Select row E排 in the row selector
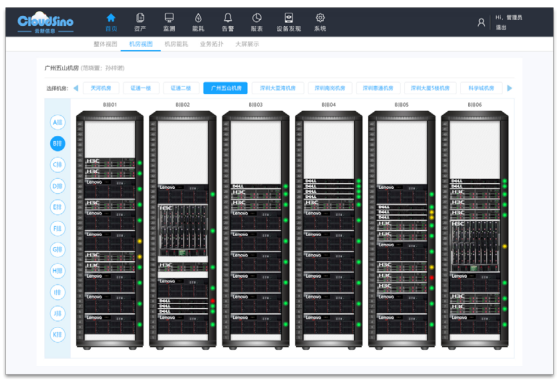Image resolution: width=560 pixels, height=381 pixels. [58, 207]
